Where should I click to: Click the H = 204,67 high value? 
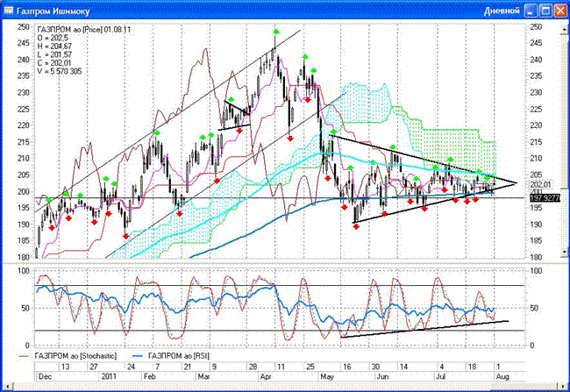[54, 46]
